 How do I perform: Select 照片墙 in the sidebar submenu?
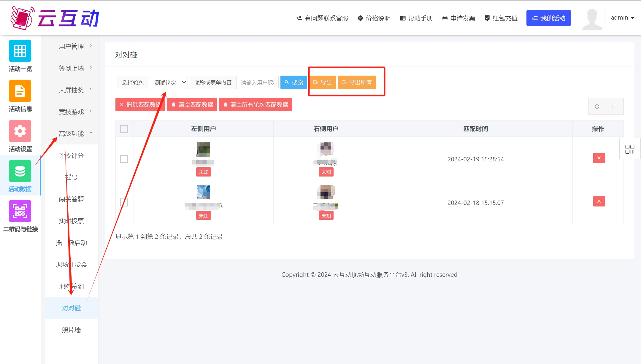click(x=71, y=330)
